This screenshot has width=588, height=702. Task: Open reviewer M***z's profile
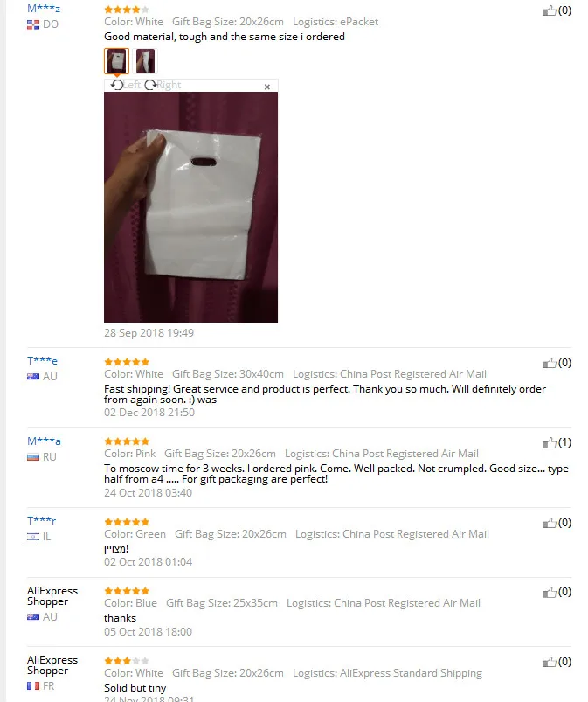(x=44, y=9)
